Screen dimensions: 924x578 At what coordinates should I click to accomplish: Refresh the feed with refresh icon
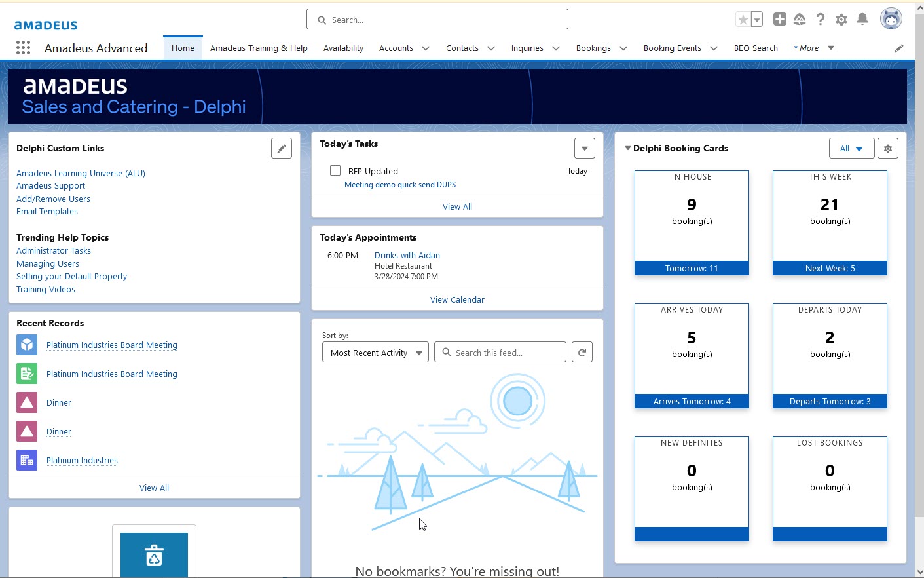[x=582, y=352]
